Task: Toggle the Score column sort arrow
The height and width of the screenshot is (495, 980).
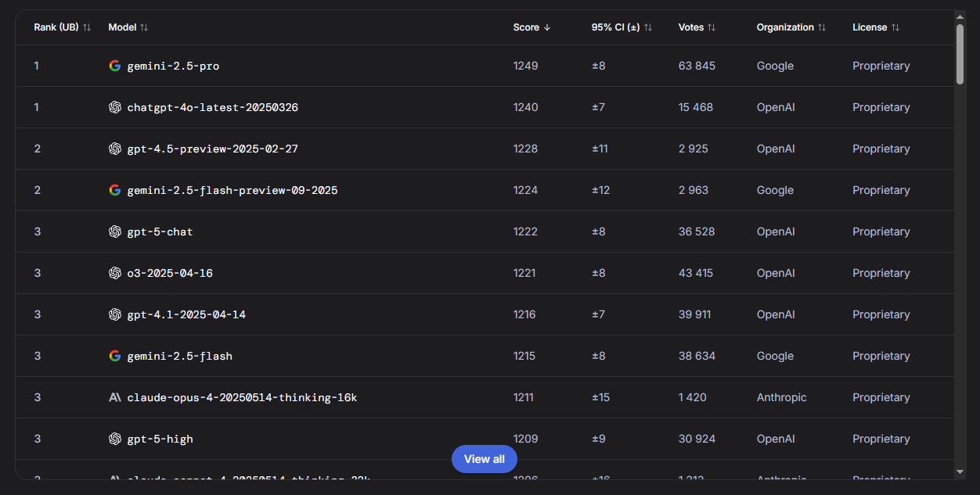Action: click(532, 27)
